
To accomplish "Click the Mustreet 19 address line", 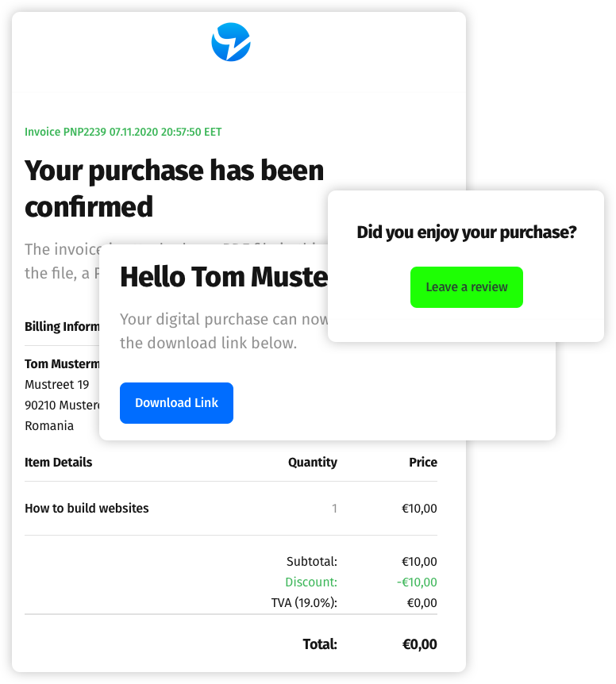I will (x=57, y=385).
